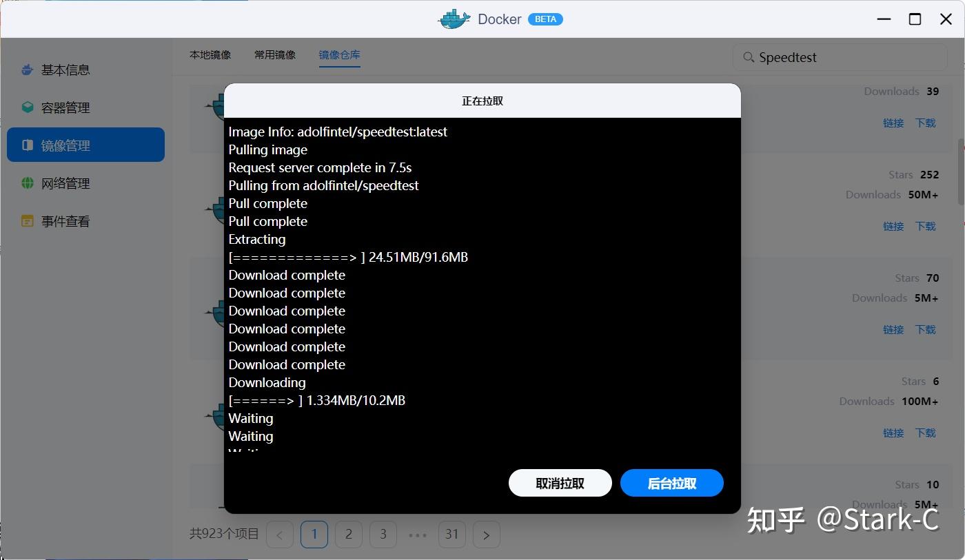Image resolution: width=965 pixels, height=560 pixels.
Task: Open the 常用镜像 tab
Action: click(x=274, y=54)
